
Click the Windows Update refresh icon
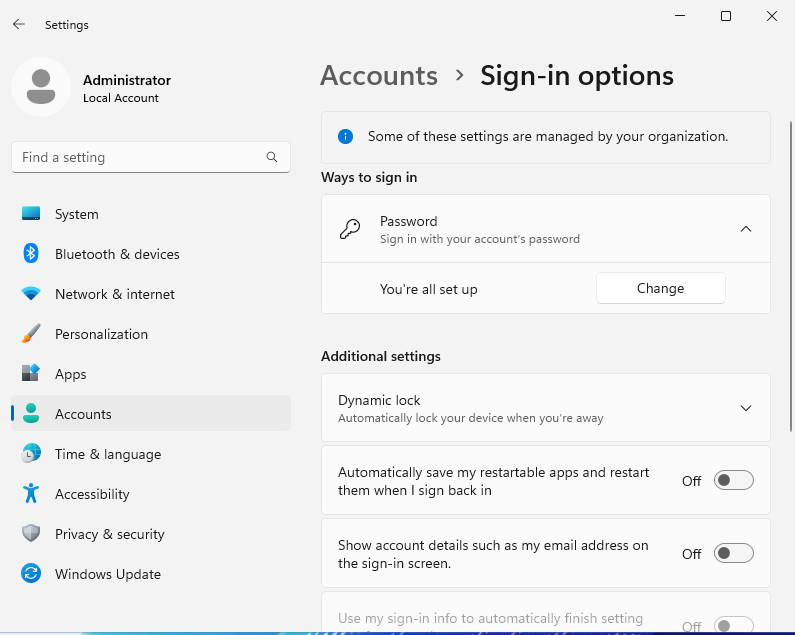point(31,574)
